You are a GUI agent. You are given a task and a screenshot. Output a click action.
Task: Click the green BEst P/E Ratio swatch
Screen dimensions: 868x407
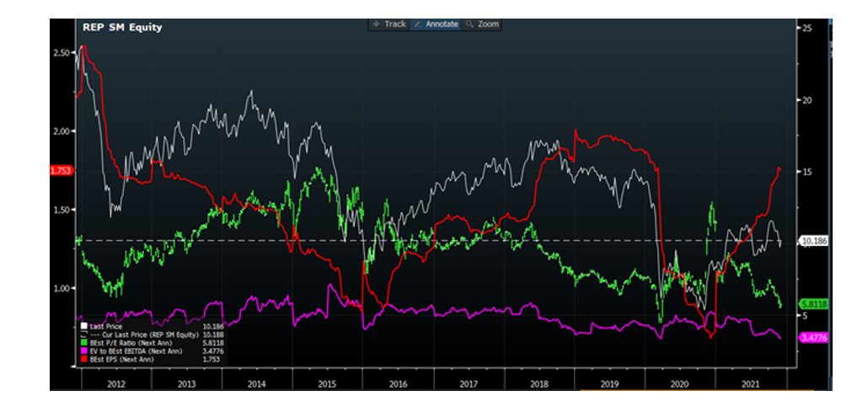(83, 343)
